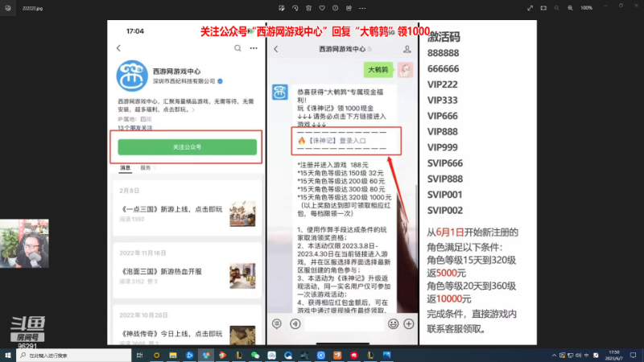Tap the chat screen back arrow
The image size is (644, 362).
point(276,49)
